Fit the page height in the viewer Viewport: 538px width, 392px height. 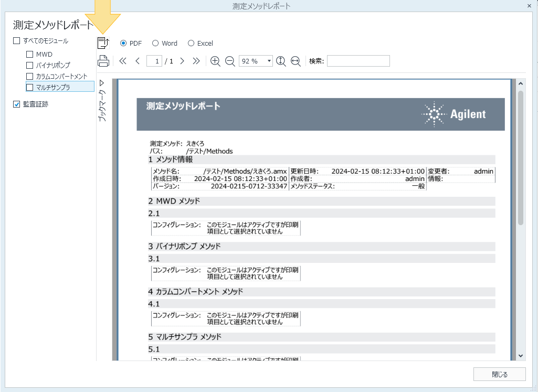tap(281, 61)
